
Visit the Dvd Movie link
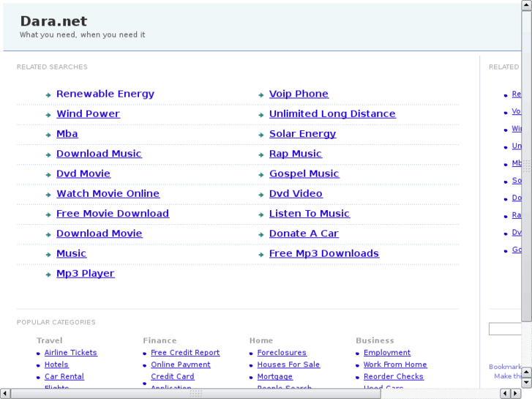click(83, 174)
